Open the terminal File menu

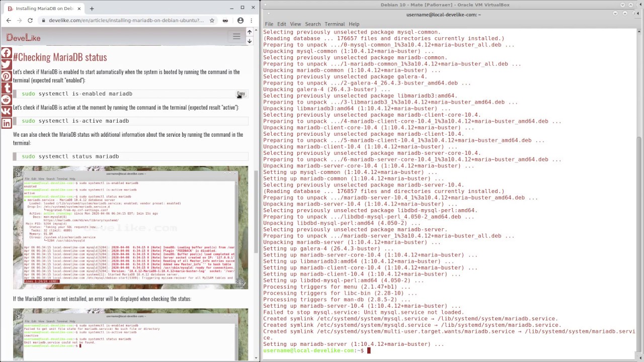tap(269, 24)
